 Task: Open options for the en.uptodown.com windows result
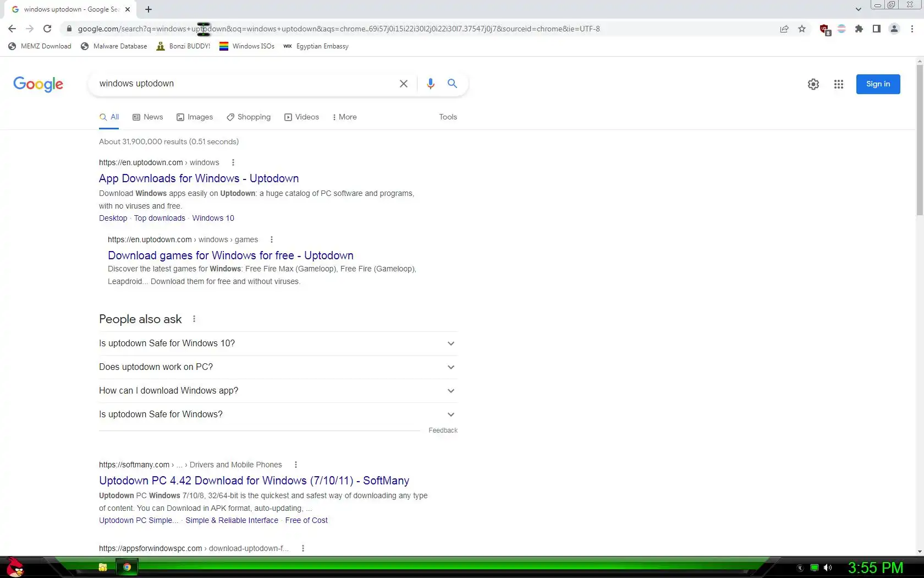tap(233, 162)
